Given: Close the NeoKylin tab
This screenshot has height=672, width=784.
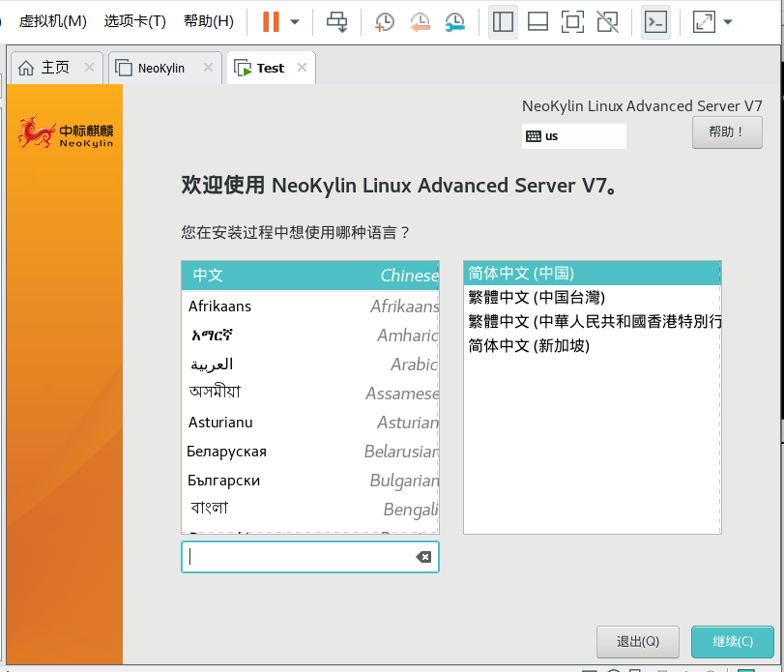Looking at the screenshot, I should pos(208,67).
